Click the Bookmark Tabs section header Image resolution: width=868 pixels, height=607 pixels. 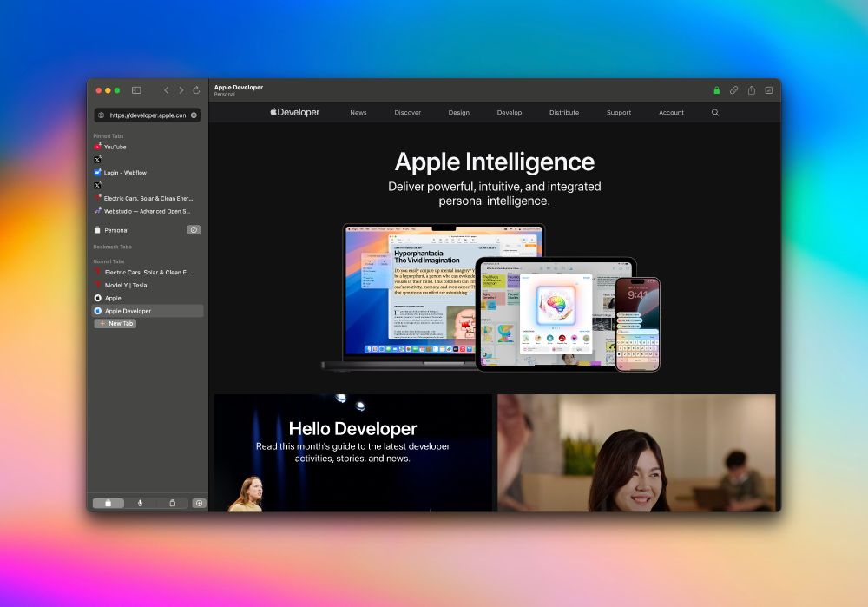pyautogui.click(x=112, y=247)
